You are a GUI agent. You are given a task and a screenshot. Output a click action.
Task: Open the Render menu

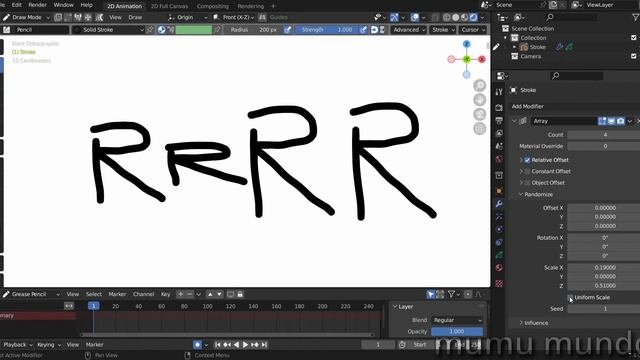pyautogui.click(x=38, y=5)
